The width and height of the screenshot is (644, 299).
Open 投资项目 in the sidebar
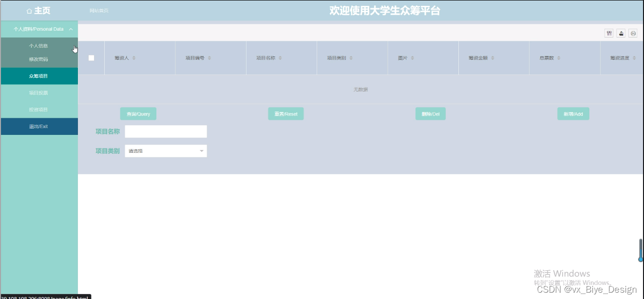tap(39, 110)
